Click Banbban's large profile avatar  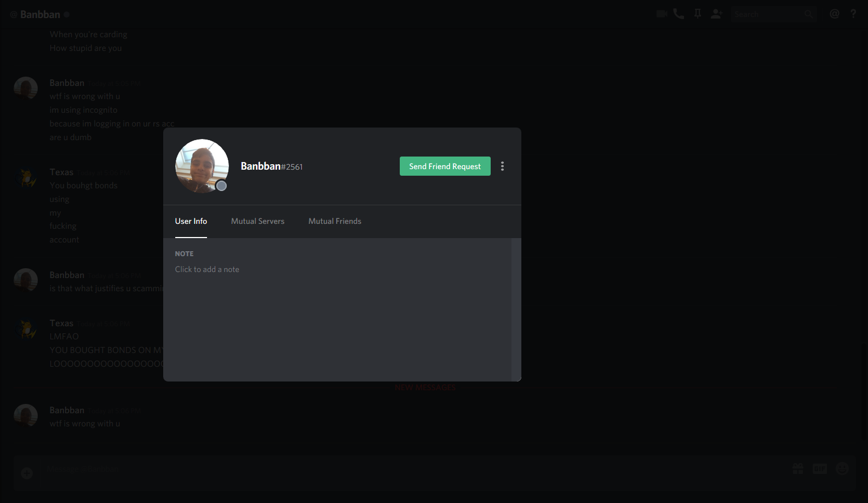[x=202, y=166]
